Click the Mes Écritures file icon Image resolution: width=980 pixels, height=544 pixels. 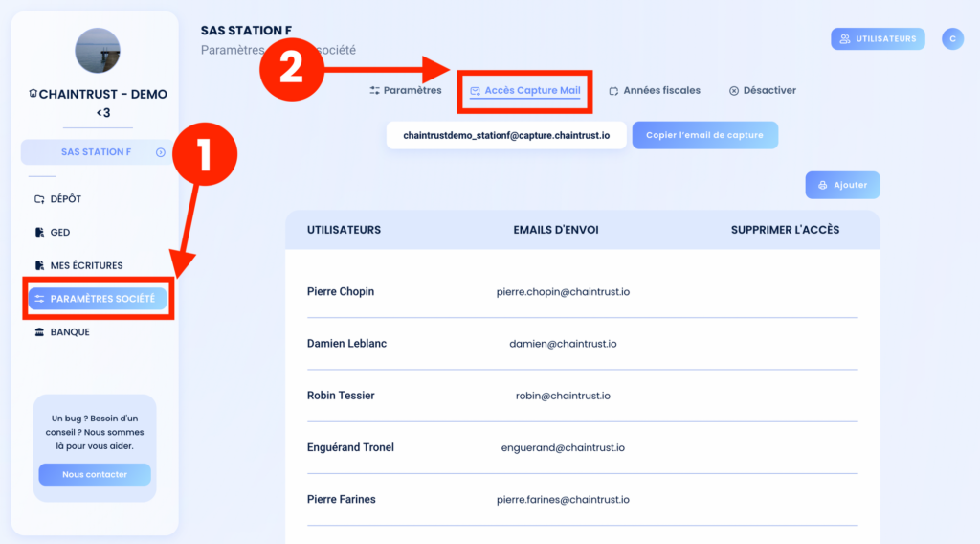coord(39,265)
